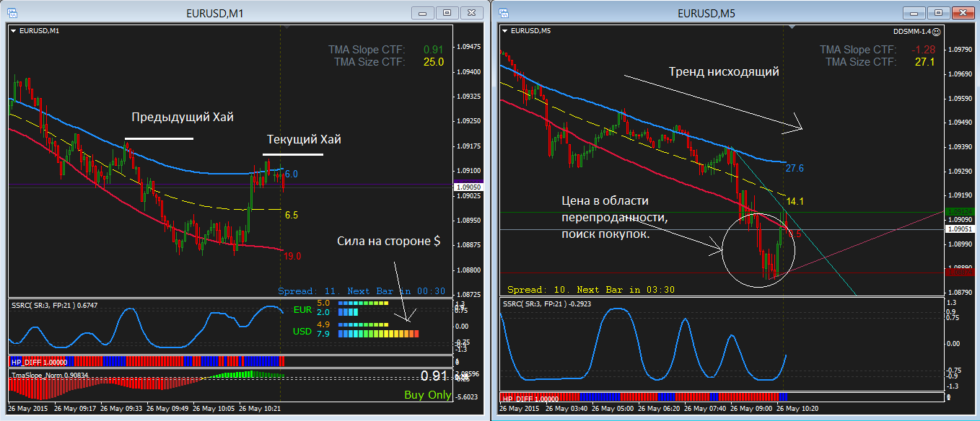Select EUR strength value 2.0
The width and height of the screenshot is (980, 421).
(323, 312)
